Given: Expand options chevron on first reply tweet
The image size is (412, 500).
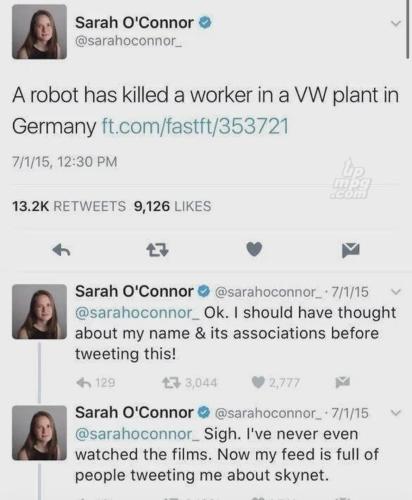Looking at the screenshot, I should [395, 292].
